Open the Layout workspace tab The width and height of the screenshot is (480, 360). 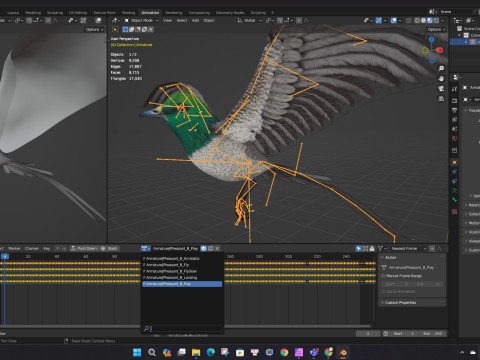coord(13,13)
